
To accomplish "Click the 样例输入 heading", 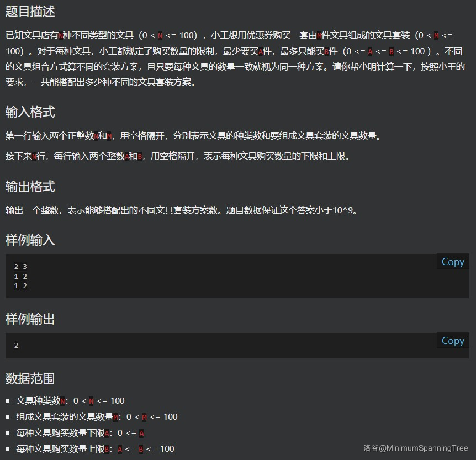I will pos(30,240).
